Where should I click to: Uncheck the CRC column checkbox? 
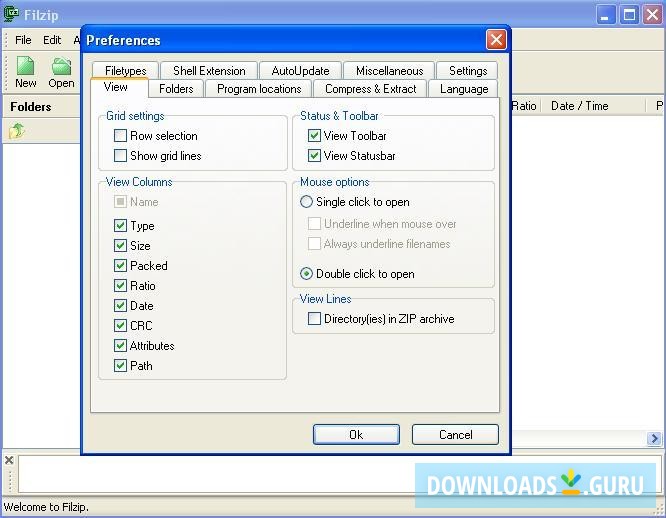(120, 325)
